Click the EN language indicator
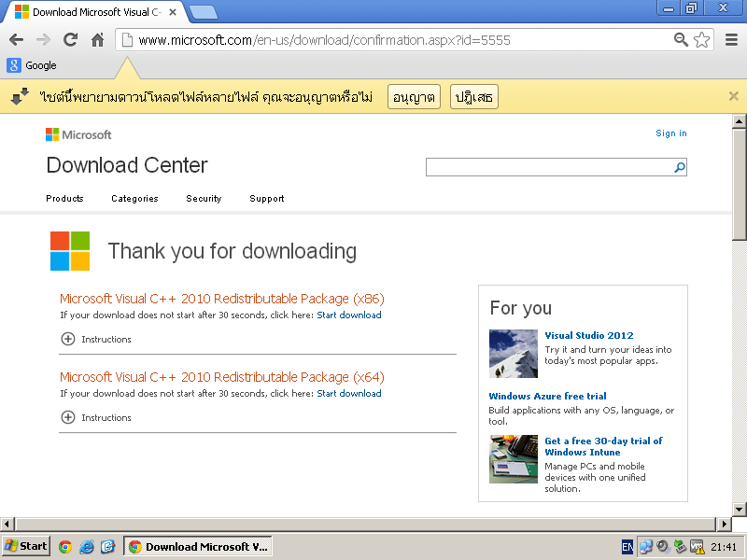 [x=627, y=547]
